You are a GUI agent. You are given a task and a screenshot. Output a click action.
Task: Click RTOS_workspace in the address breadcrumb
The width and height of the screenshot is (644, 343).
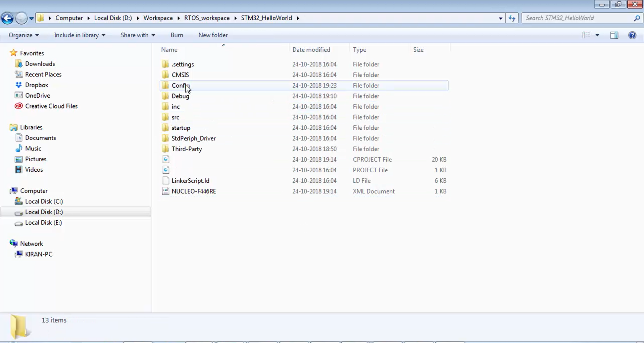(207, 18)
